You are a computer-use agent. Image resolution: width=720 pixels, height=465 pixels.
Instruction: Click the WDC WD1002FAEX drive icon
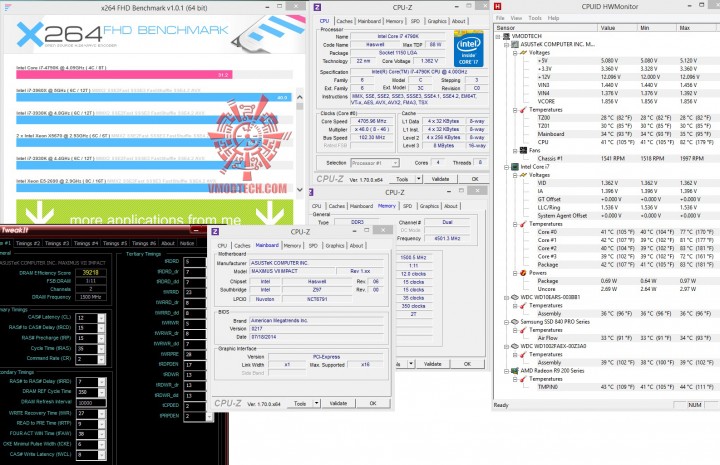click(x=515, y=346)
